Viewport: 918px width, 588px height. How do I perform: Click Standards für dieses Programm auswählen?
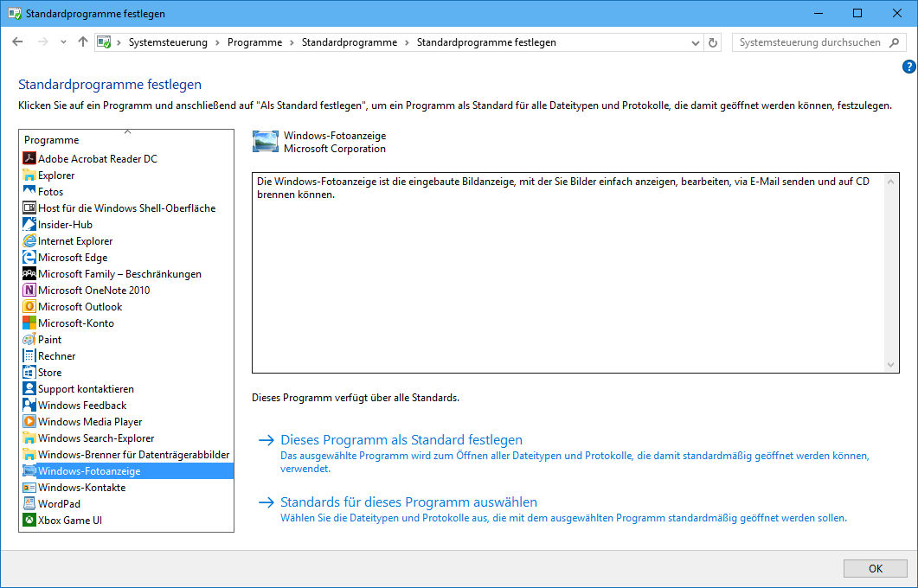pyautogui.click(x=408, y=502)
